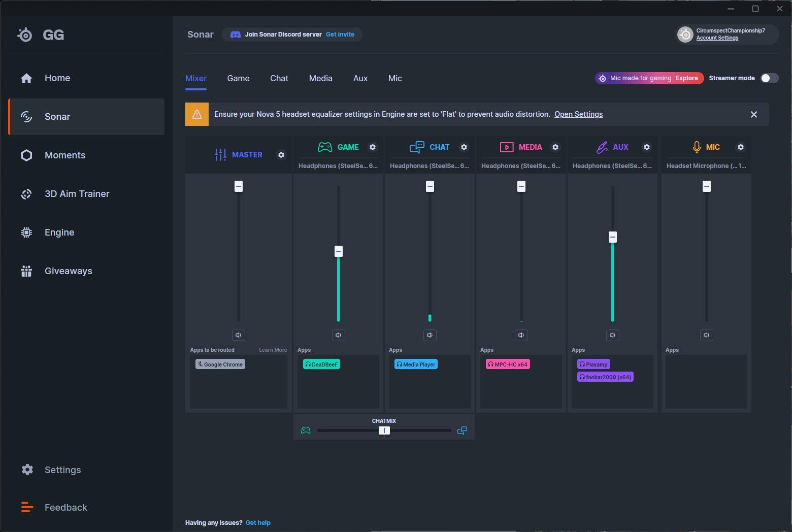Open the Mic input device dropdown
The height and width of the screenshot is (532, 792).
tap(706, 166)
